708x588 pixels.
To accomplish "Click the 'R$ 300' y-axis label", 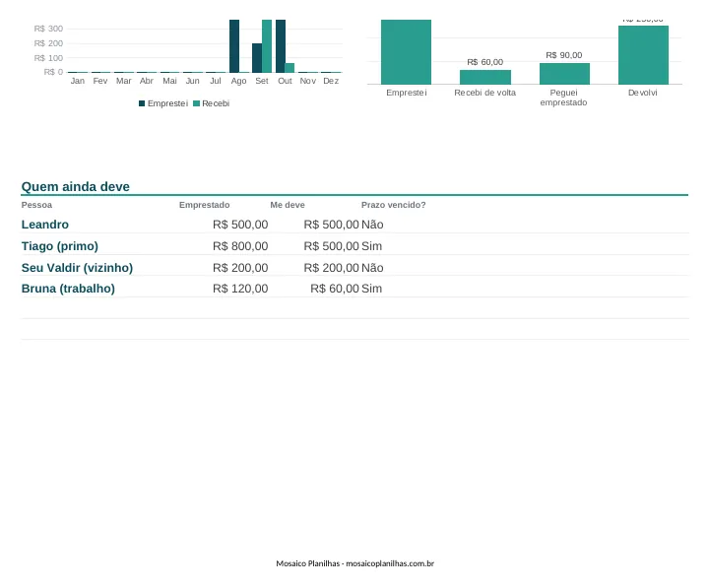I will [48, 29].
